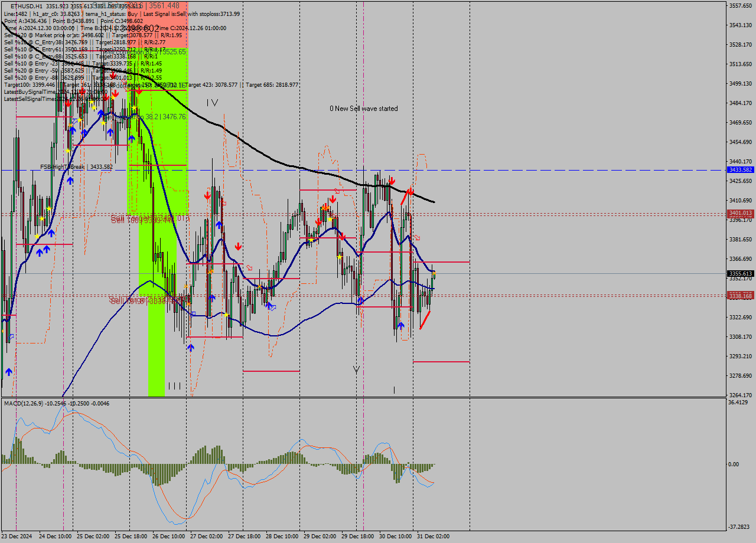Viewport: 756px width, 543px height.
Task: Select the 'correction 38.2 | 3476.76' label
Action: 145,117
